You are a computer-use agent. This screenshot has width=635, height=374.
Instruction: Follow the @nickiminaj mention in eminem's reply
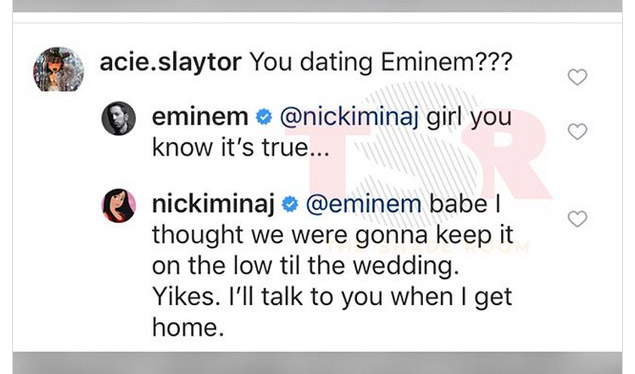(x=349, y=117)
